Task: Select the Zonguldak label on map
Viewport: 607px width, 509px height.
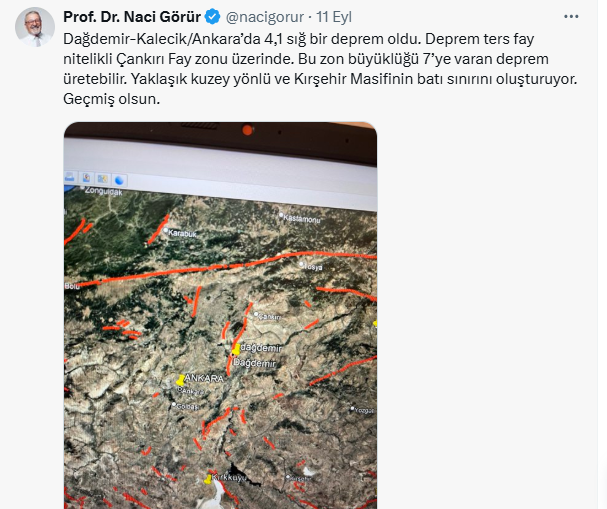Action: click(x=102, y=190)
